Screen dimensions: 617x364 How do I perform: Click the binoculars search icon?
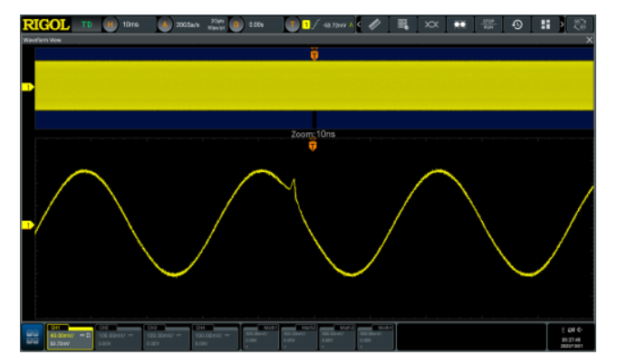click(459, 24)
